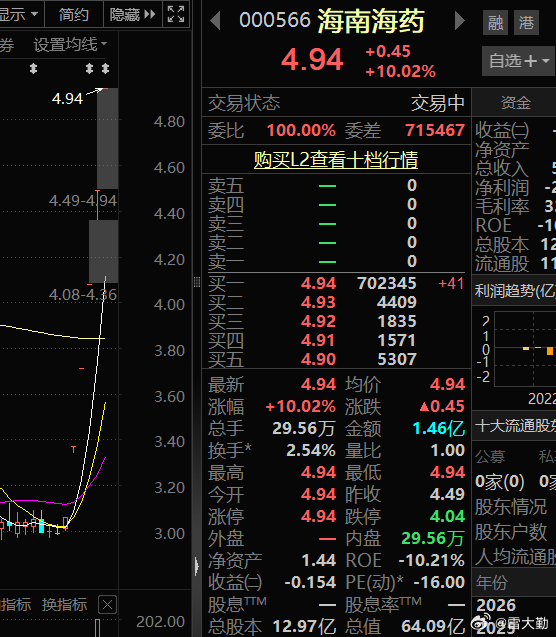Click the 换指标 change indicator button

pos(65,604)
